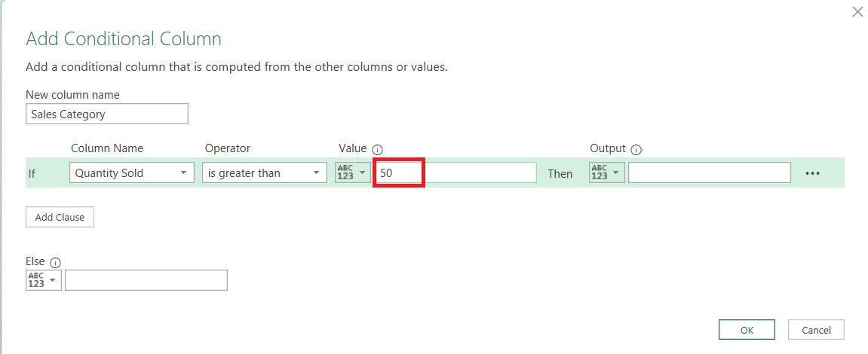Image resolution: width=868 pixels, height=354 pixels.
Task: Close the Add Conditional Column dialog
Action: (x=857, y=12)
